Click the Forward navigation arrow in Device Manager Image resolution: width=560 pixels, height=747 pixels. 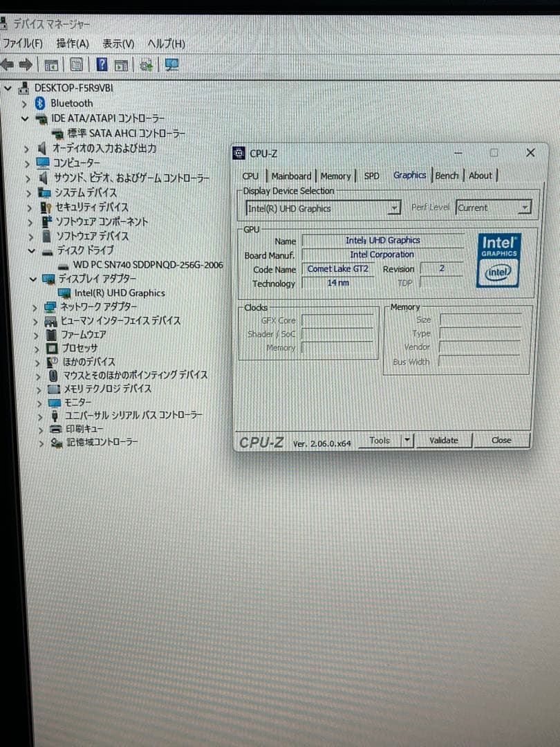pyautogui.click(x=24, y=65)
